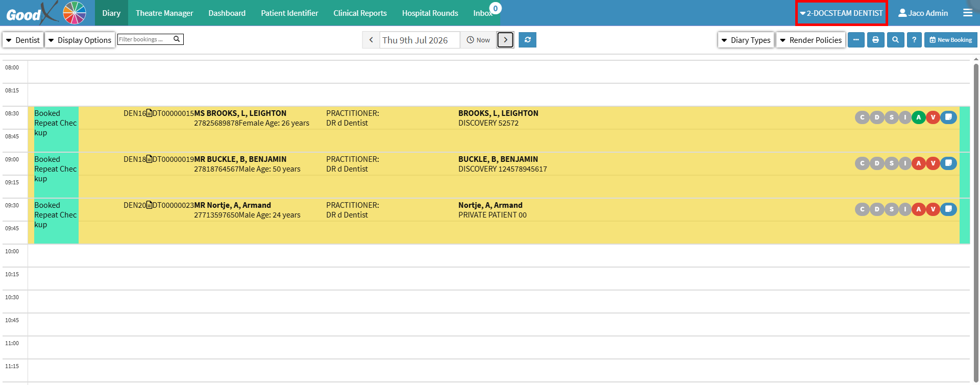Click the New Booking button
This screenshot has height=385, width=980.
tap(950, 40)
